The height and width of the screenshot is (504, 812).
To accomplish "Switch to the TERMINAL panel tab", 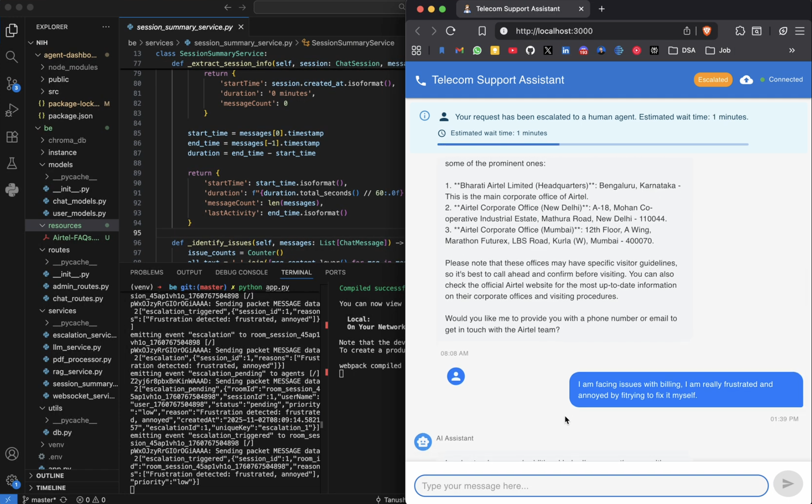I will click(296, 272).
